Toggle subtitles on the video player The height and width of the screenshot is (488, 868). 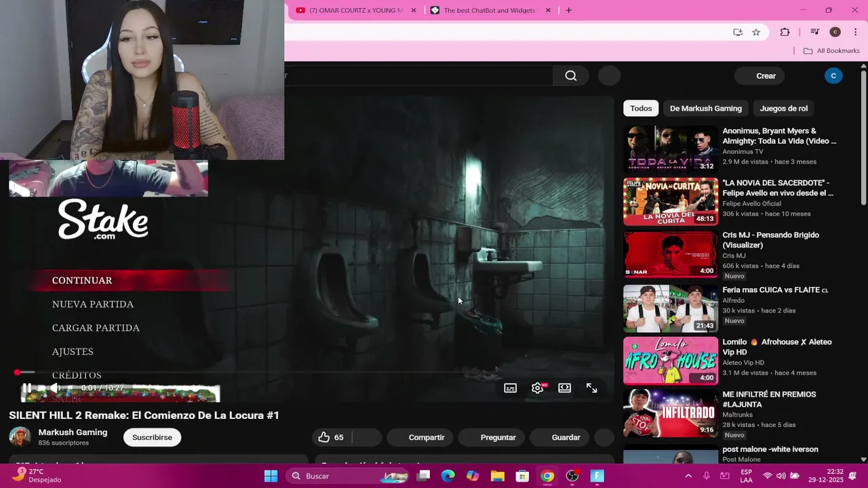[511, 388]
